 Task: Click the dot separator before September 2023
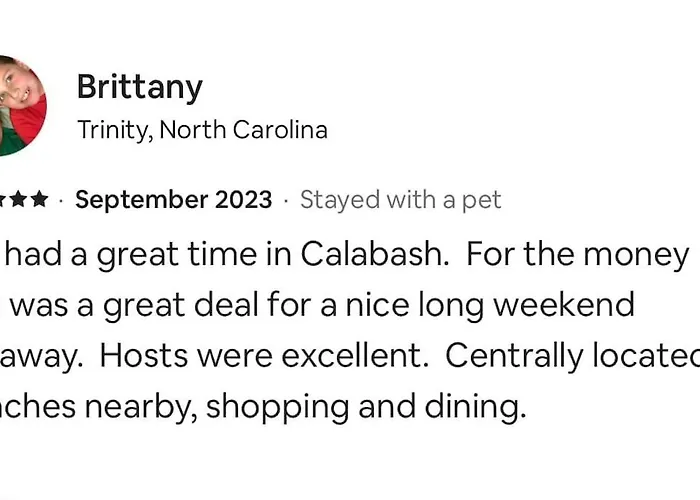61,201
